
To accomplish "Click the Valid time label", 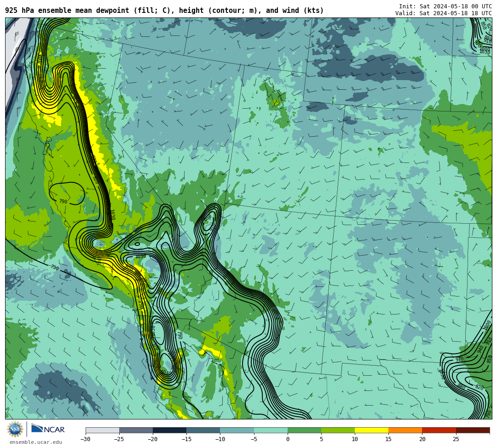I will pos(444,13).
